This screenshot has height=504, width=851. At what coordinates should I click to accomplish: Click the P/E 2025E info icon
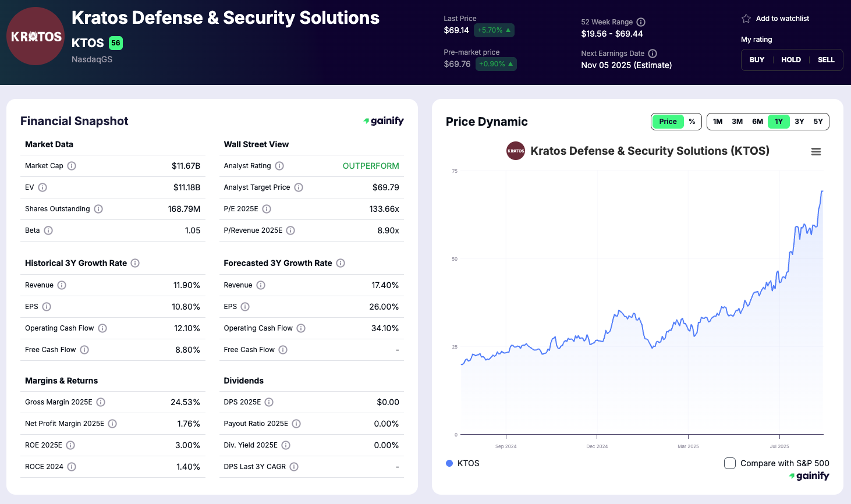[x=267, y=209]
